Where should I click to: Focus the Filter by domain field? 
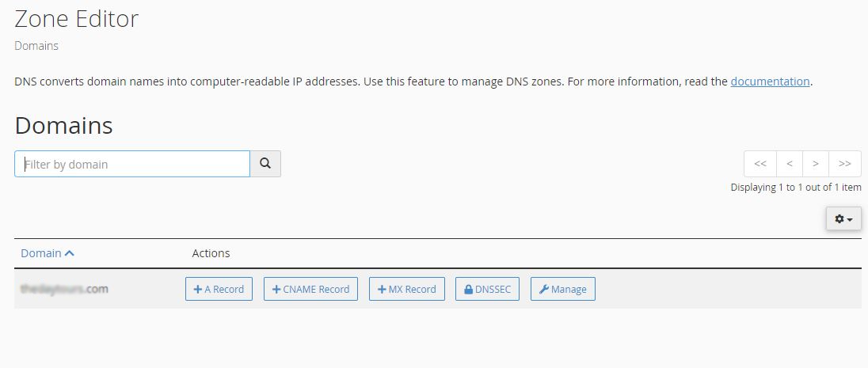132,164
